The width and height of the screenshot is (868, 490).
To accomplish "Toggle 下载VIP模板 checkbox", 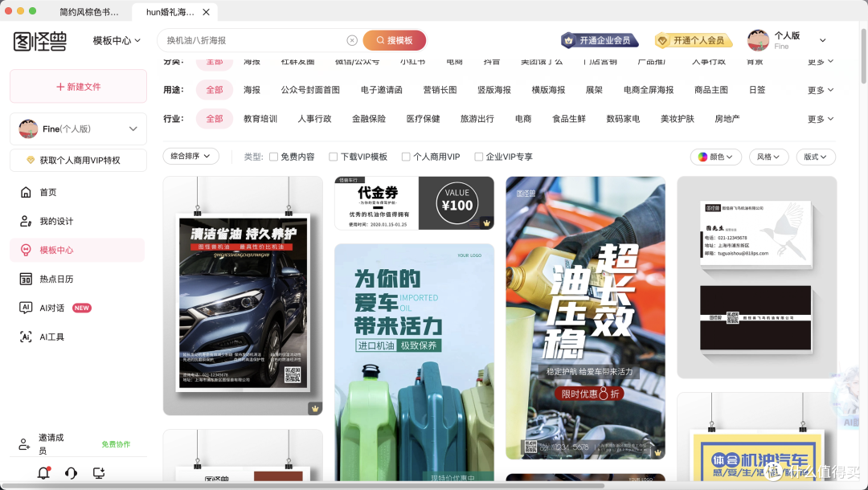I will pos(334,157).
